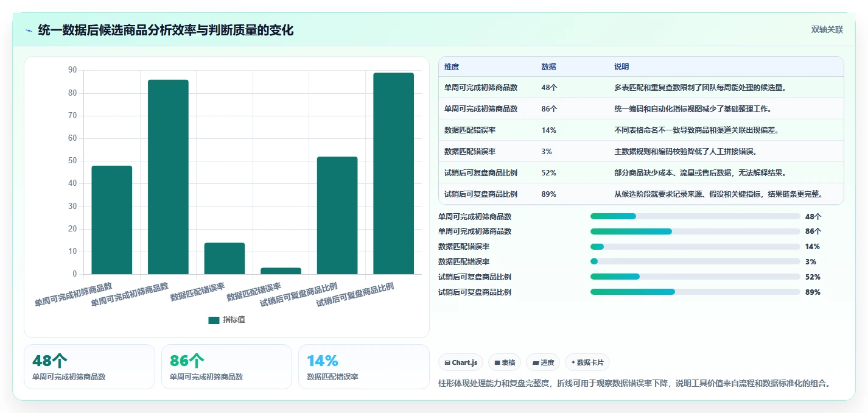This screenshot has width=868, height=413.
Task: Click description starting 部分商品缺少成本
Action: 701,173
